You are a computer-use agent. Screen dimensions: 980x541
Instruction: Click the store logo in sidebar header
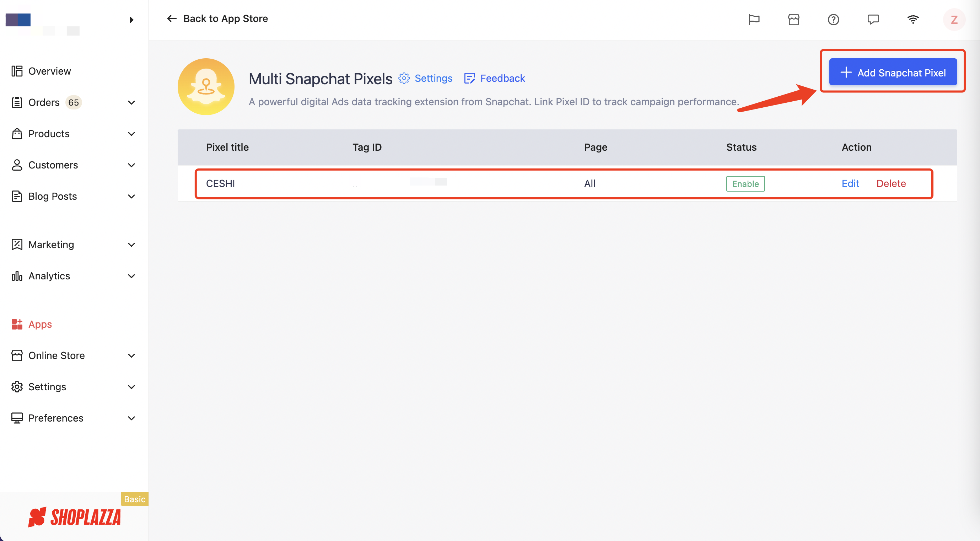click(18, 20)
